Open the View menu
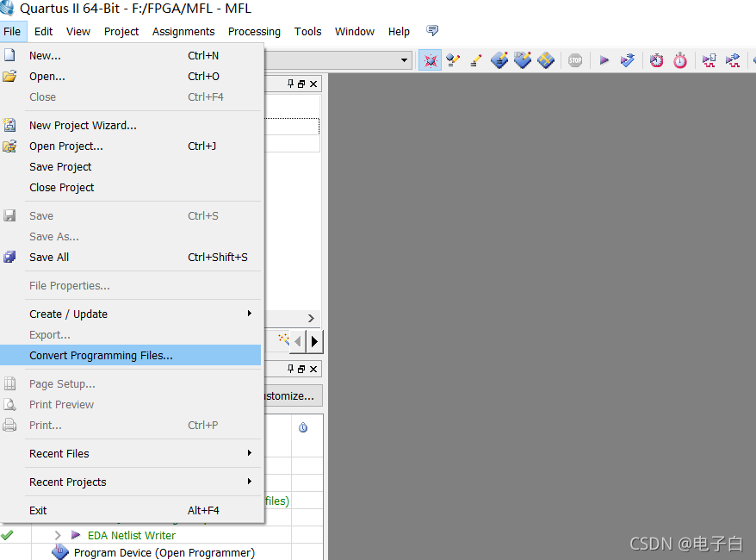 (x=78, y=31)
